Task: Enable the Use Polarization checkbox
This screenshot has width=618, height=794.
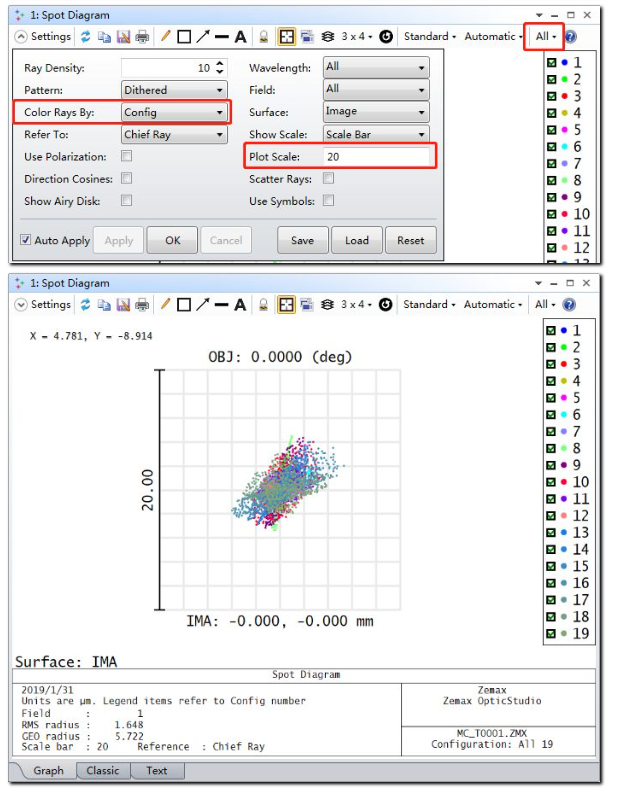Action: 127,157
